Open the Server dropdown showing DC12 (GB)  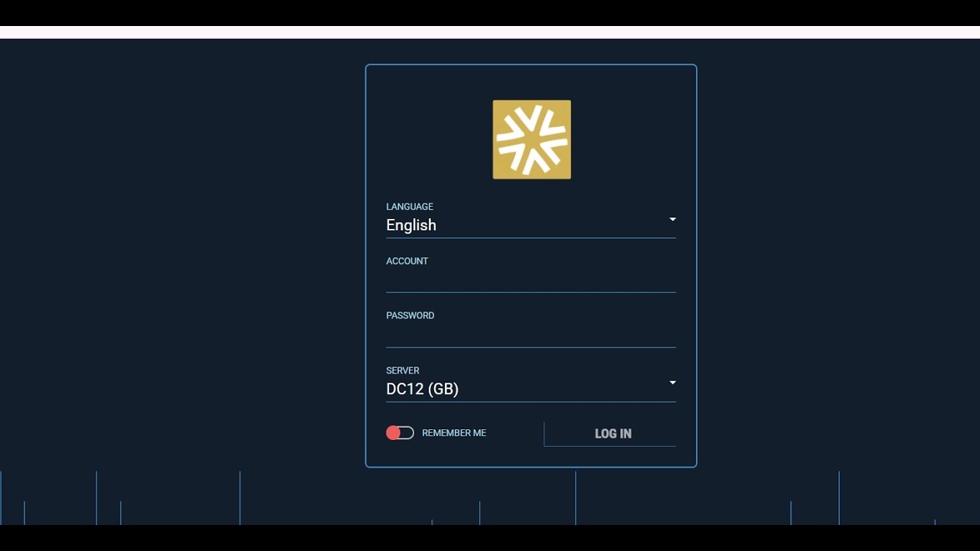531,389
